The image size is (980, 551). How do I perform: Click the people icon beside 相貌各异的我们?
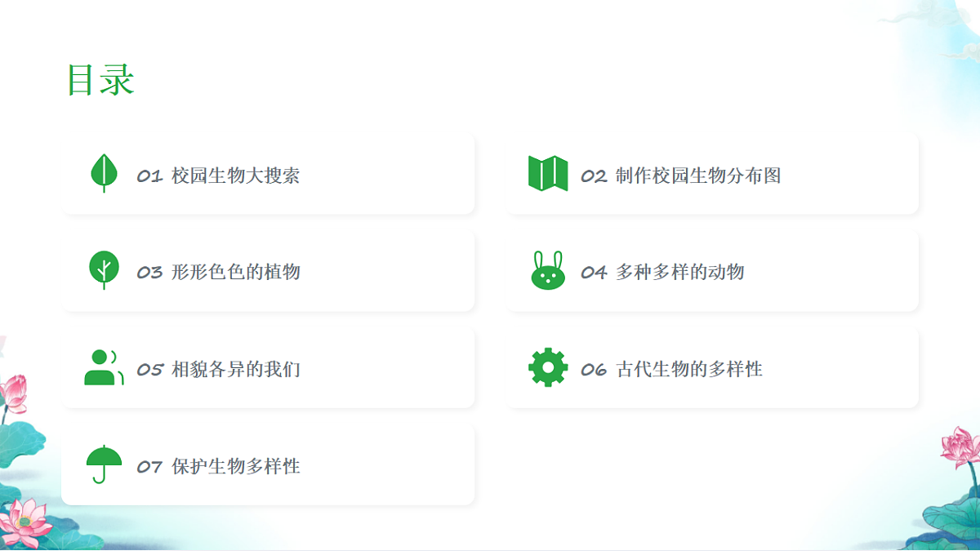[x=104, y=367]
